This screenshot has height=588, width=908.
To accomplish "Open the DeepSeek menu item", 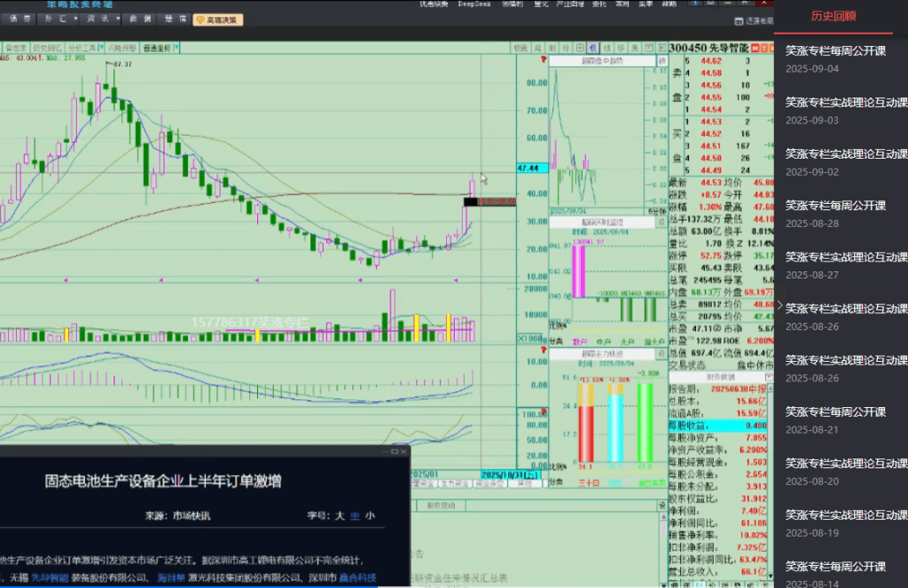I will pyautogui.click(x=474, y=4).
